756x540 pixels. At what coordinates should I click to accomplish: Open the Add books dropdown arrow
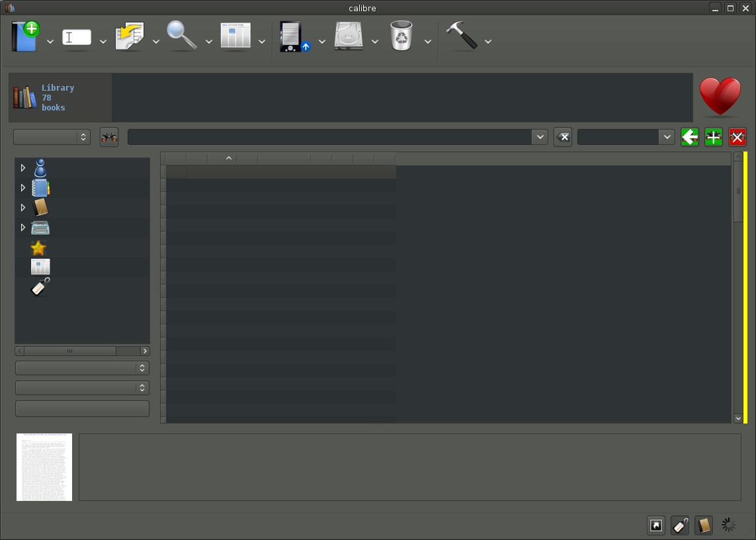click(50, 42)
